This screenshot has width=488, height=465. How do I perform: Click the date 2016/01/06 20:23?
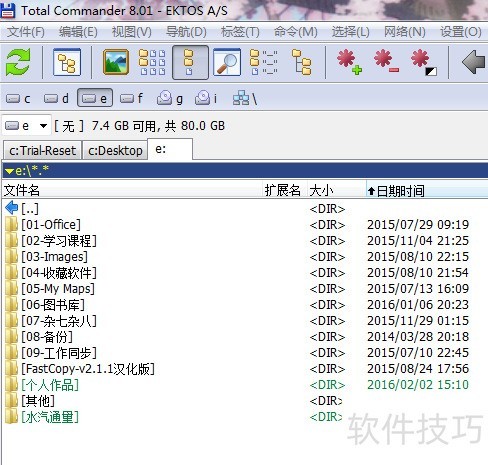pos(418,304)
